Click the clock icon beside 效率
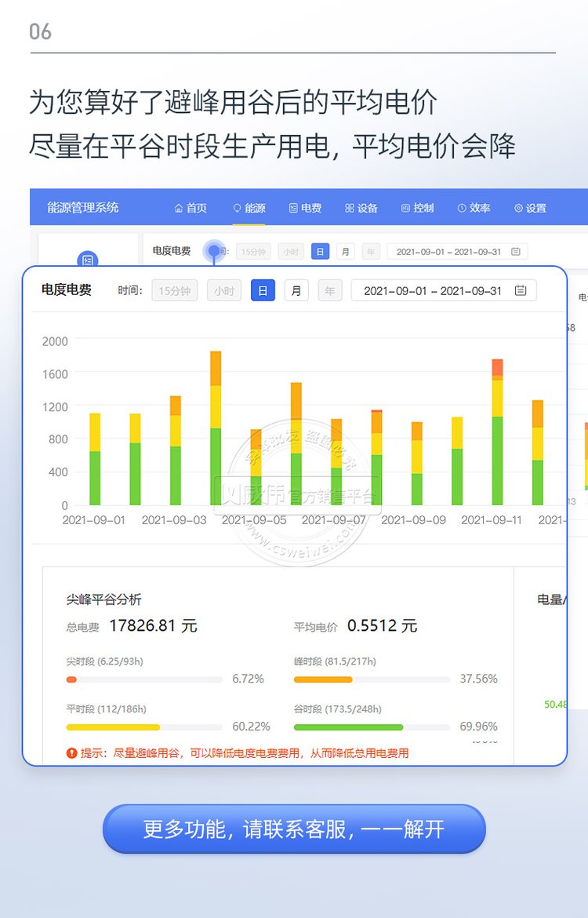Viewport: 588px width, 918px height. 461,208
